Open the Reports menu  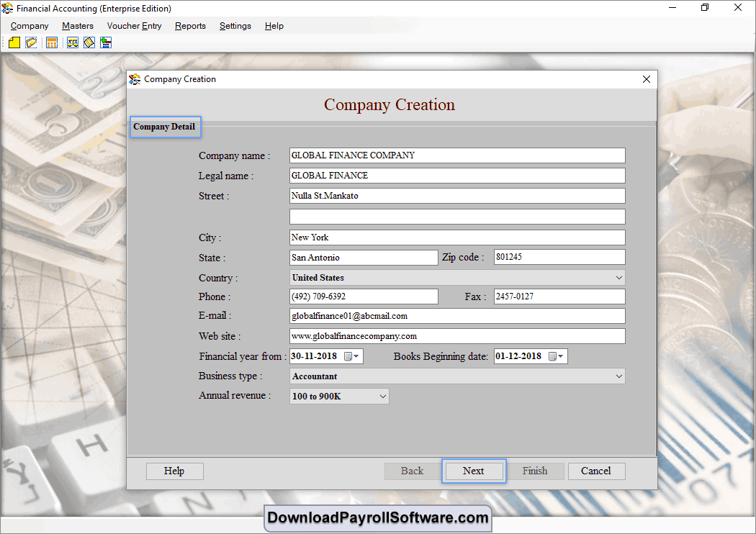pos(190,26)
